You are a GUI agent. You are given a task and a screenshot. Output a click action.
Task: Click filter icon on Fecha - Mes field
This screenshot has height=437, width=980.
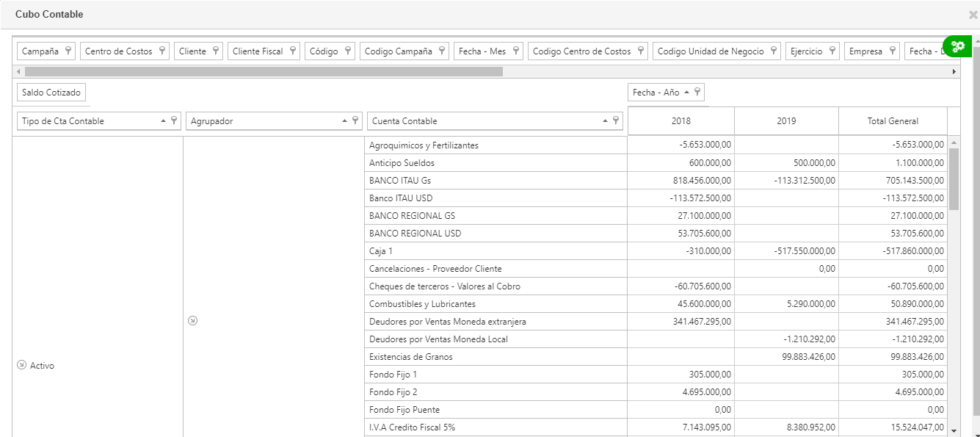point(515,51)
